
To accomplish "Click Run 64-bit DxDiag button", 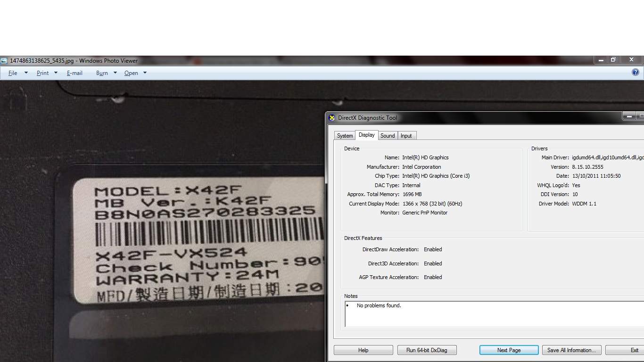I will click(427, 350).
